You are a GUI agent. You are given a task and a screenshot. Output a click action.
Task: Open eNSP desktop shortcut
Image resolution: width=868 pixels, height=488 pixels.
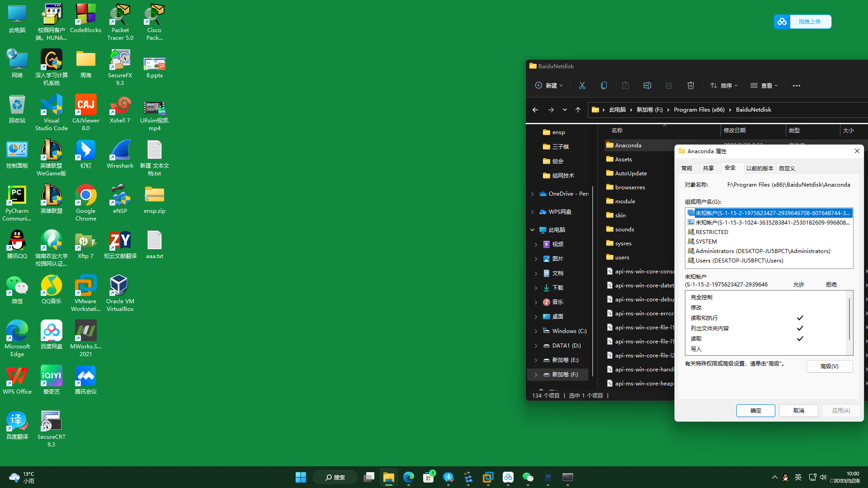pyautogui.click(x=120, y=199)
